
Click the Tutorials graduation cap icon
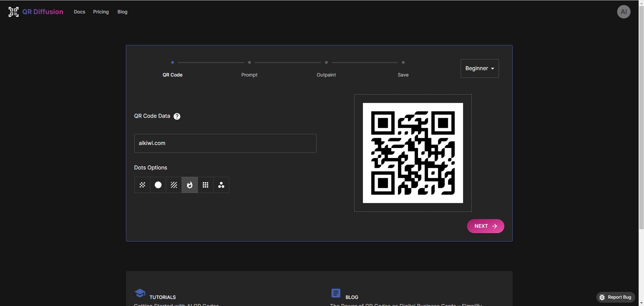[x=140, y=293]
